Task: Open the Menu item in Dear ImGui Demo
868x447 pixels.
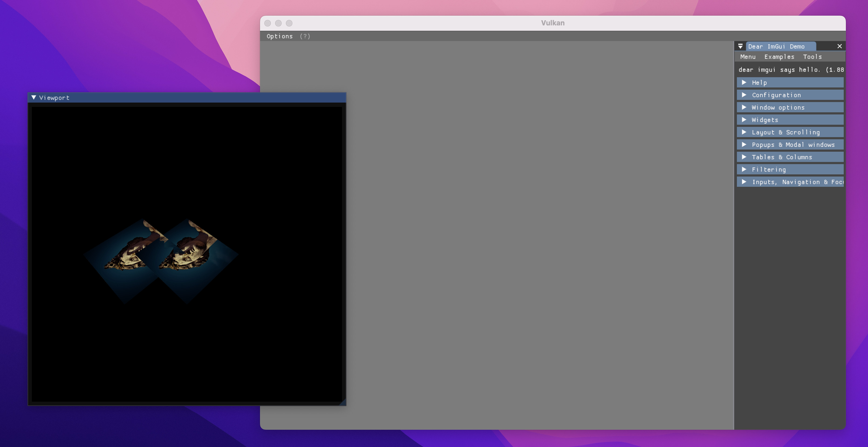Action: (x=748, y=57)
